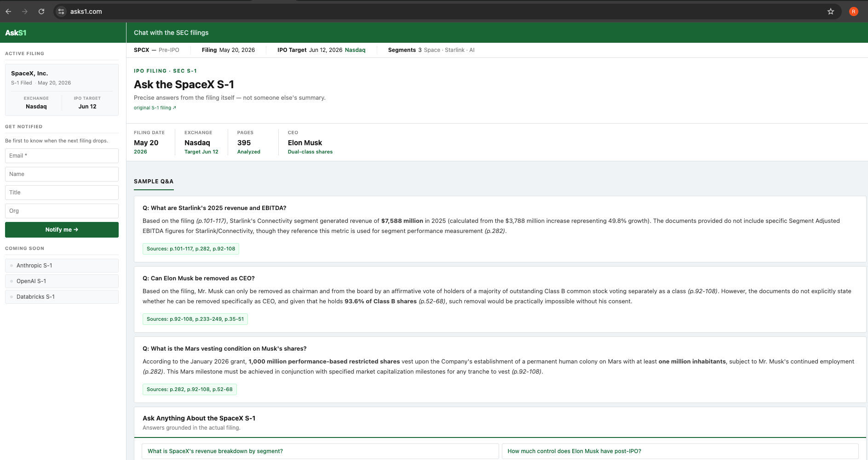This screenshot has width=868, height=460.
Task: Focus the Email input field
Action: pyautogui.click(x=62, y=156)
